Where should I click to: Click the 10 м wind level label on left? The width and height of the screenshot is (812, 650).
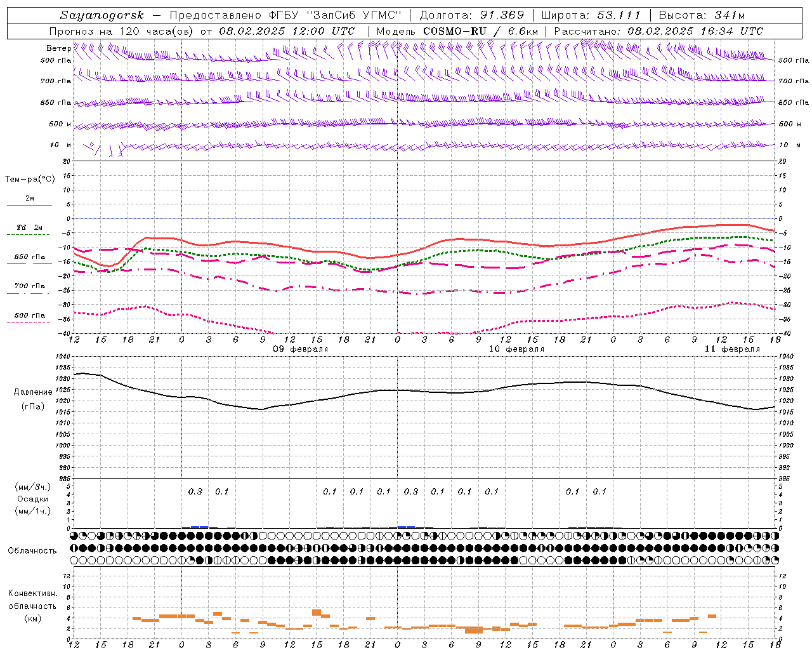point(61,145)
